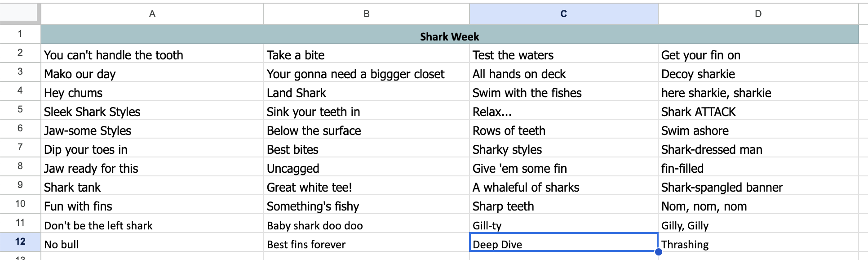Click row 5 header number
Screen dimensions: 868x260
(20, 109)
